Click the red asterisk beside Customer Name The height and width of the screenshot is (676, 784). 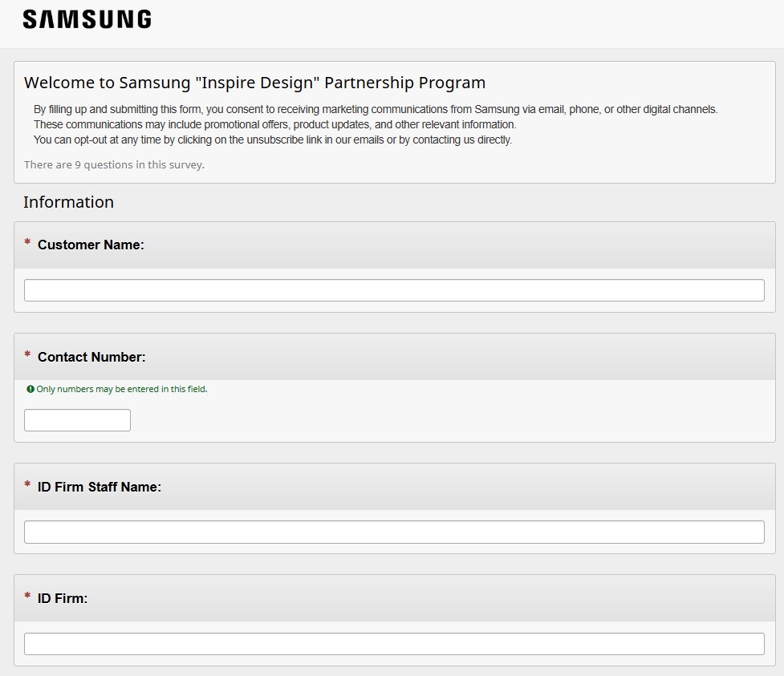click(27, 243)
